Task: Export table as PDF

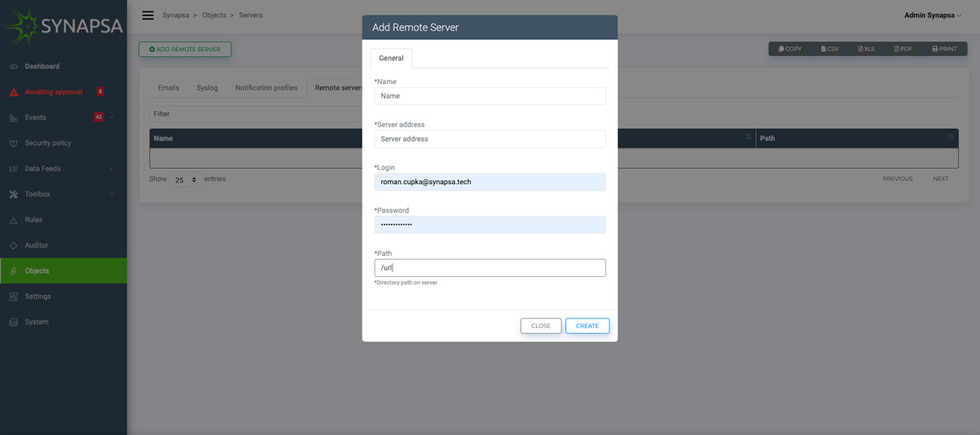Action: (903, 49)
